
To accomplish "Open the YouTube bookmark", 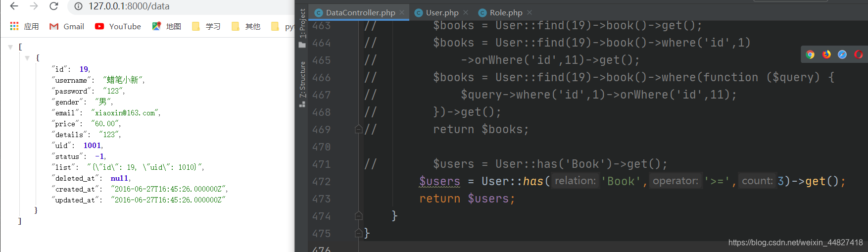I will pyautogui.click(x=118, y=26).
